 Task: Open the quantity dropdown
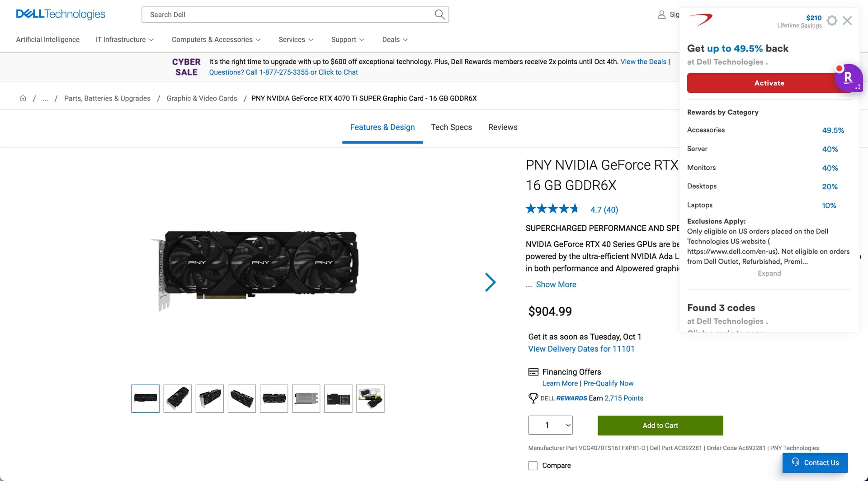pyautogui.click(x=550, y=425)
